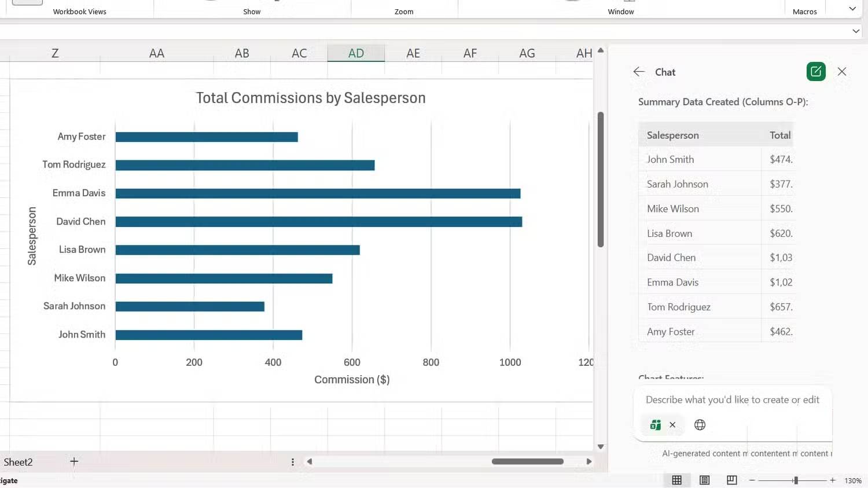The image size is (868, 488).
Task: Collapse the ribbon with the top-right chevron
Action: 852,9
